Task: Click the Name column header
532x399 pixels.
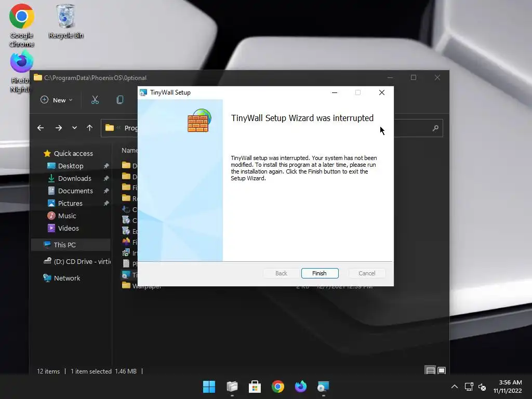Action: pos(129,150)
